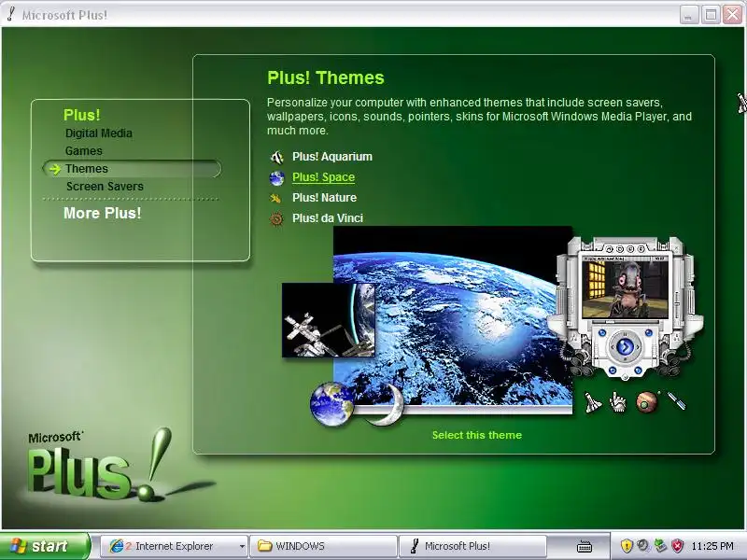
Task: Click the robot hand pointer icon
Action: [x=618, y=402]
